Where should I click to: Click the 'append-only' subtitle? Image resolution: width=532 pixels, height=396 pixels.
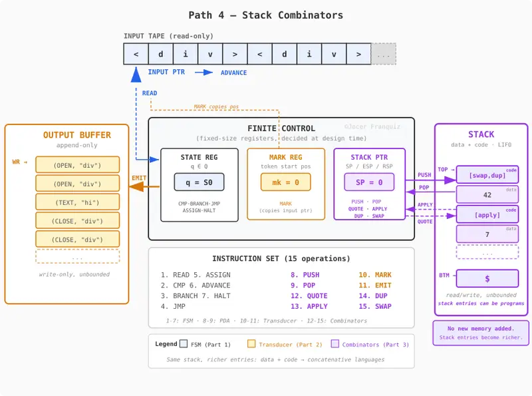coord(77,145)
